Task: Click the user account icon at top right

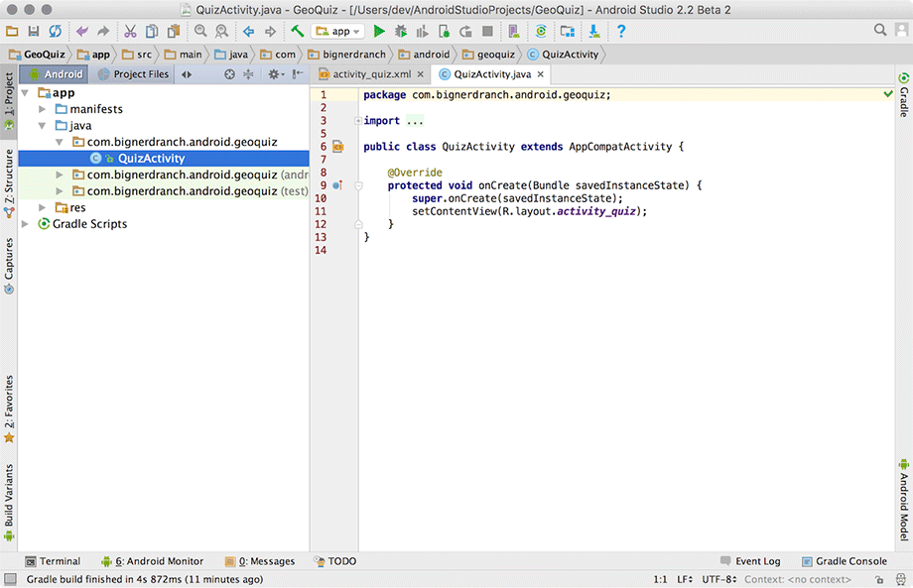Action: coord(901,30)
